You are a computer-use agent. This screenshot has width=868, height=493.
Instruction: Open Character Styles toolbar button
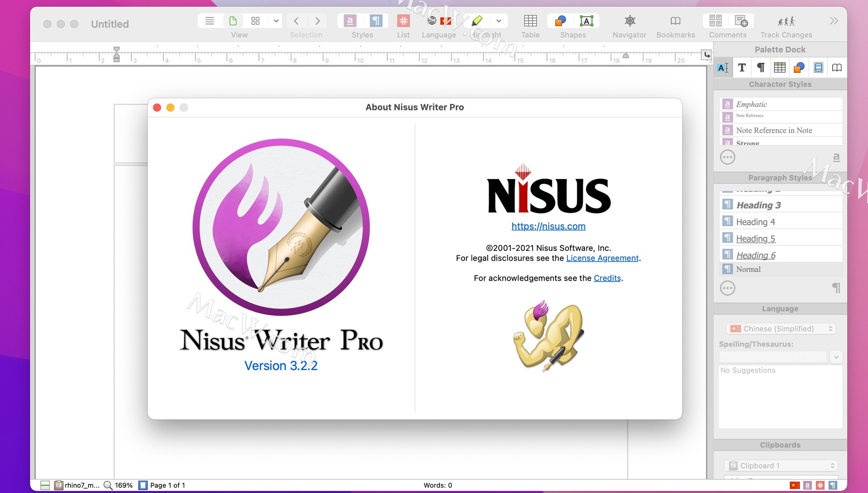coord(350,21)
